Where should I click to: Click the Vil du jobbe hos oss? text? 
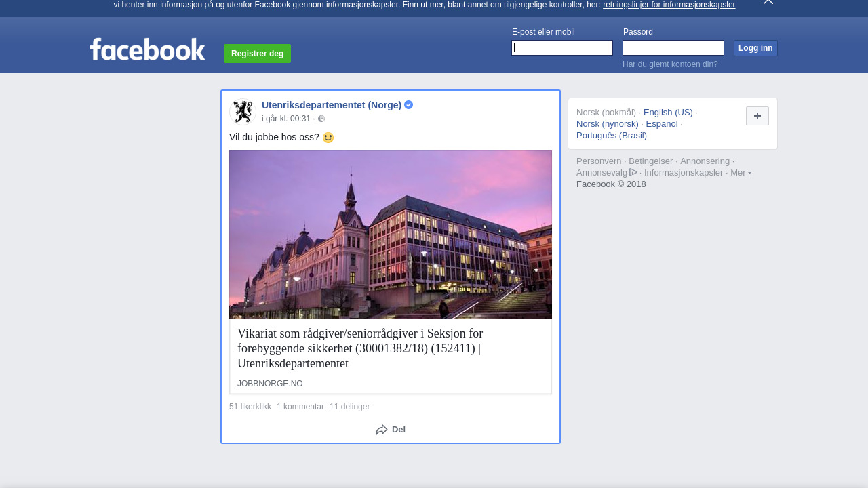[274, 138]
